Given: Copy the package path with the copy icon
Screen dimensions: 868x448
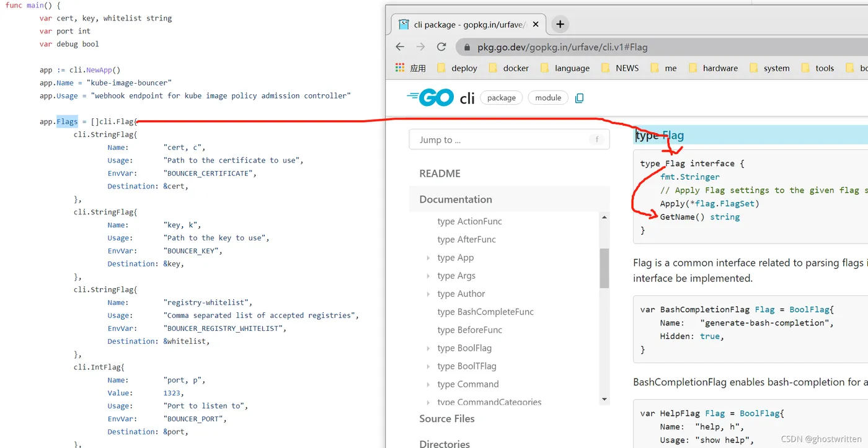Looking at the screenshot, I should [x=579, y=98].
